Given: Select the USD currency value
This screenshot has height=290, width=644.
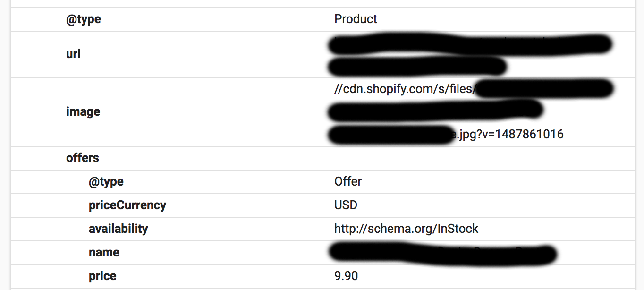Looking at the screenshot, I should coord(346,205).
